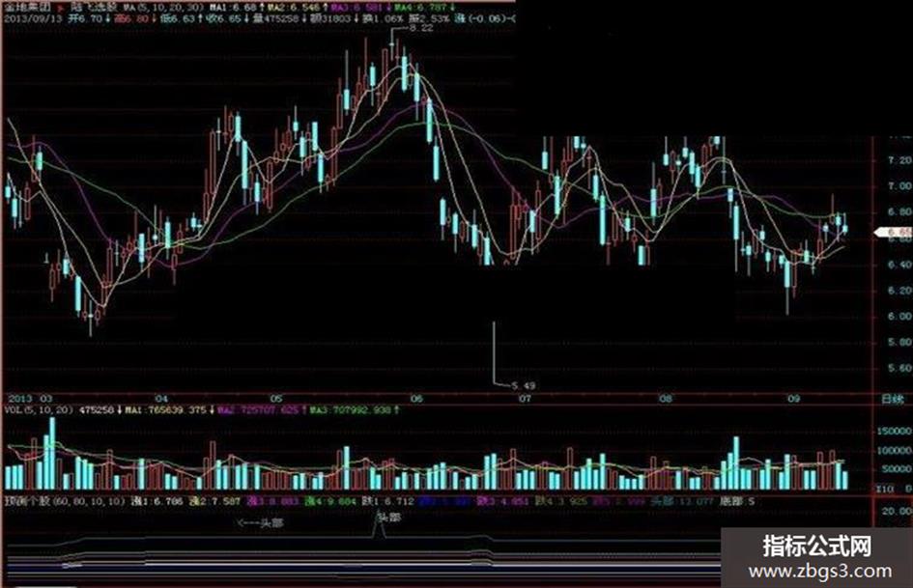Click the 09 month label on time axis

pos(793,399)
